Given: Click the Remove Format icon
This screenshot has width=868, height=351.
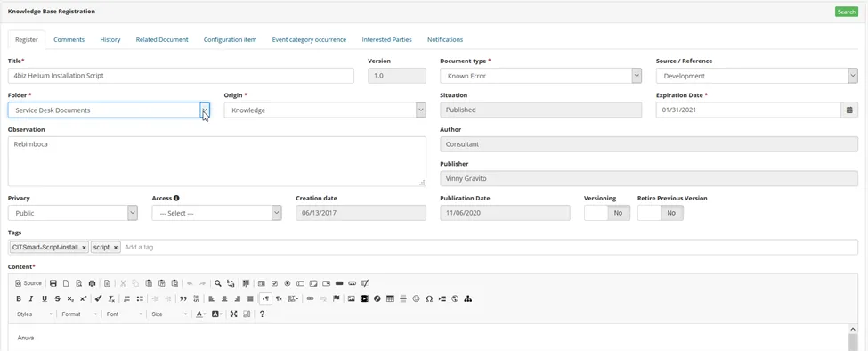Looking at the screenshot, I should pyautogui.click(x=111, y=298).
